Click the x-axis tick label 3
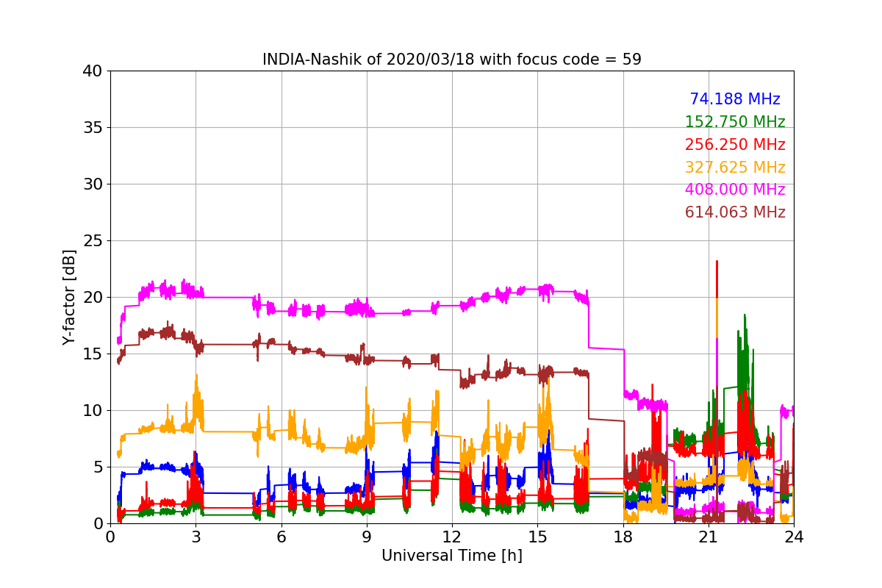The width and height of the screenshot is (882, 588). point(196,537)
